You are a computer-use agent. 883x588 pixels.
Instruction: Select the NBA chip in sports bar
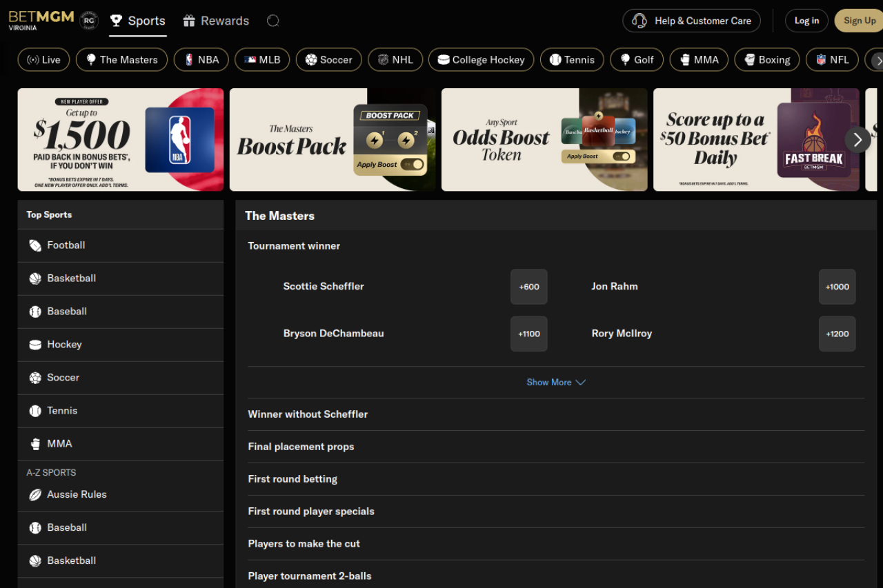[x=201, y=60]
